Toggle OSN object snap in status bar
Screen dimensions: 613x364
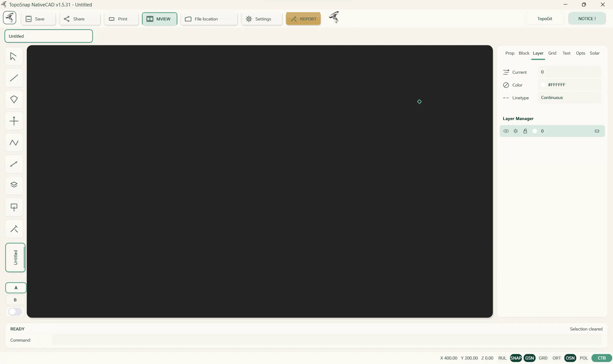click(570, 358)
